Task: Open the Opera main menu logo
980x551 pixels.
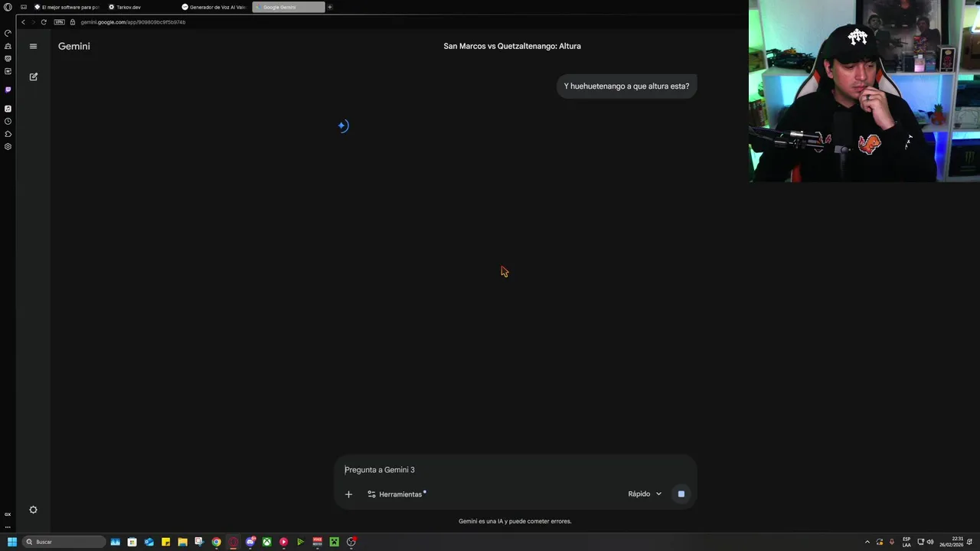Action: [8, 7]
